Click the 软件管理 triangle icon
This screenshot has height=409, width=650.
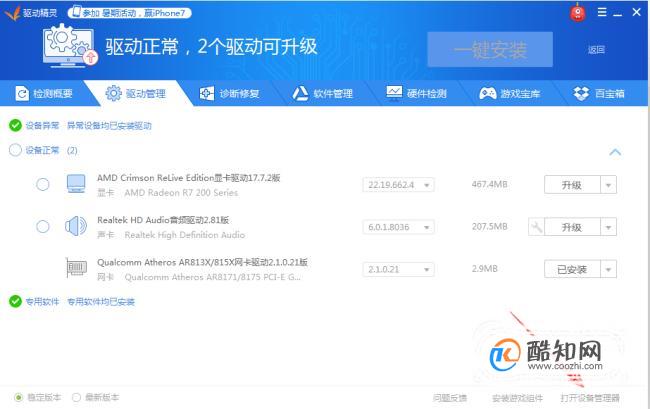pyautogui.click(x=300, y=93)
